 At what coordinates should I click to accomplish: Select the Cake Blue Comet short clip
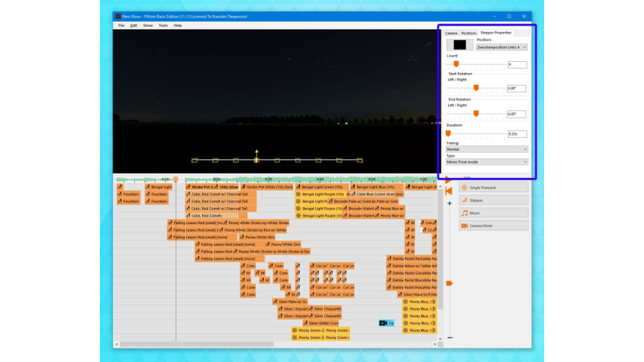pos(377,194)
